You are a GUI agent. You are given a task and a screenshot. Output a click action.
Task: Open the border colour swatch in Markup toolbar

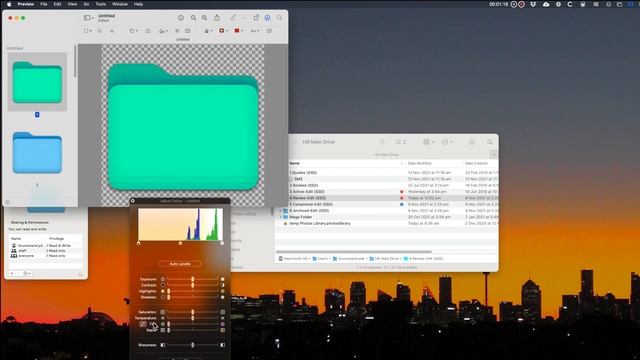point(223,31)
